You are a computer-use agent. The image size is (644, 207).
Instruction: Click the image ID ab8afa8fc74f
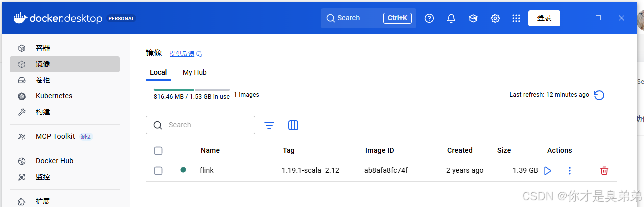(x=386, y=170)
